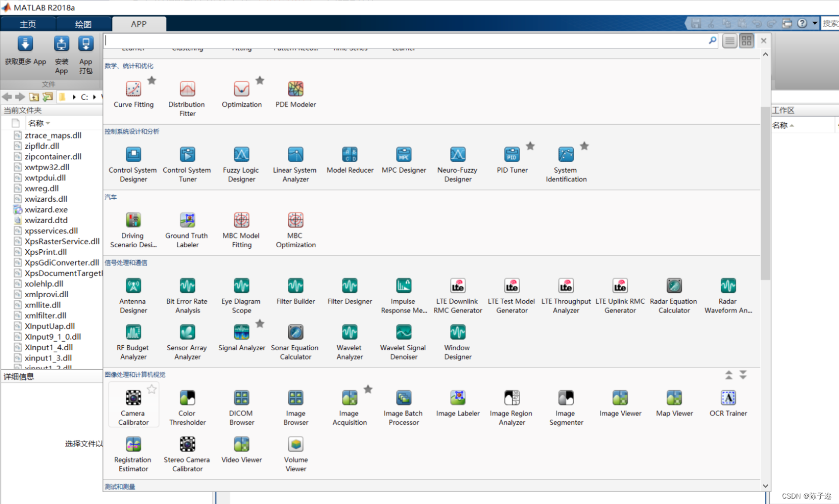Switch to the 绘图 tab
Viewport: 839px width, 504px height.
click(83, 24)
